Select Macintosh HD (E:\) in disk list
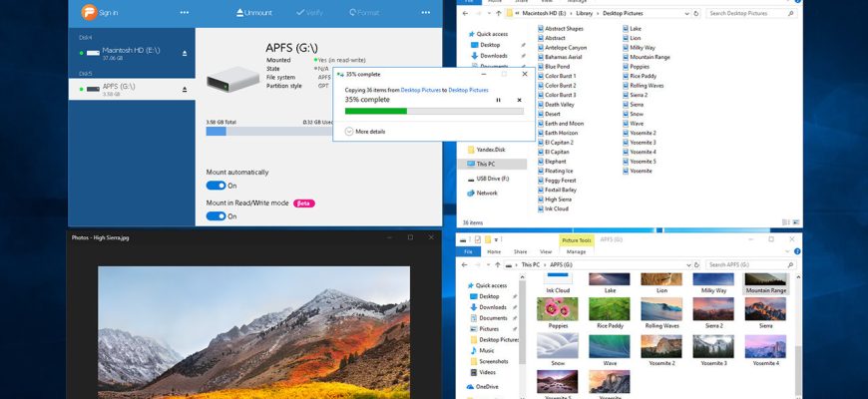This screenshot has width=868, height=399. [x=132, y=53]
